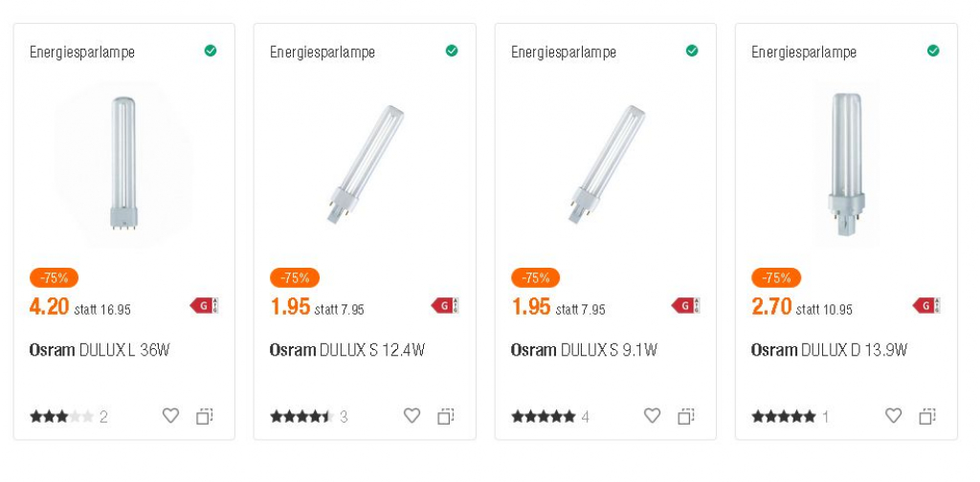
Task: Add Osram DULUX L 36W to wishlist
Action: tap(170, 416)
